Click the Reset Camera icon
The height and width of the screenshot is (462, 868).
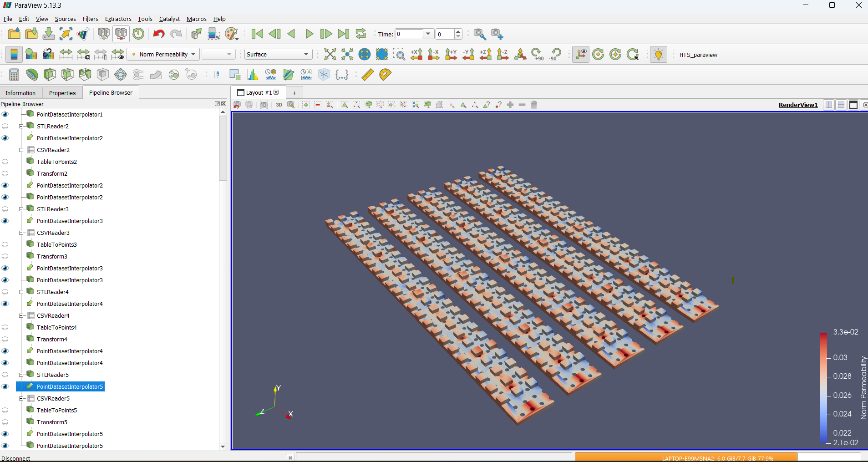(330, 55)
